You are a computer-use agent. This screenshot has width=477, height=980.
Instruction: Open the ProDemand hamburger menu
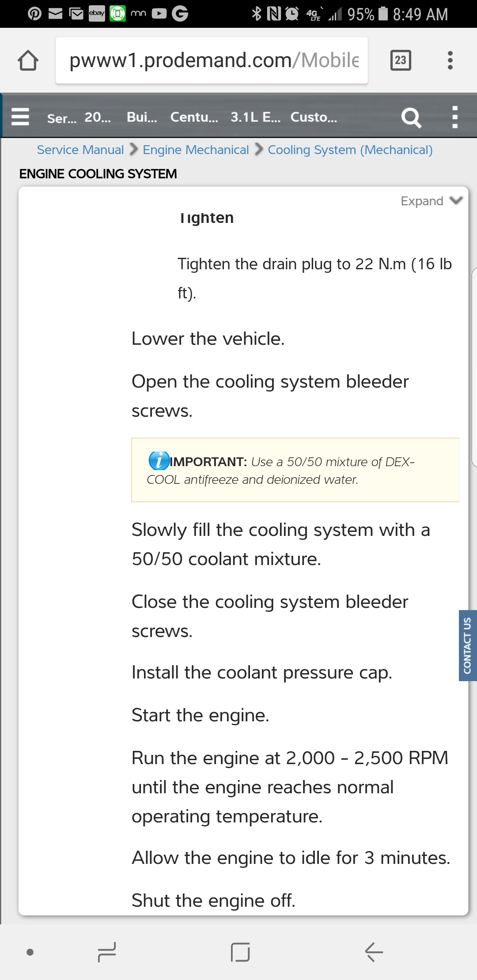20,117
